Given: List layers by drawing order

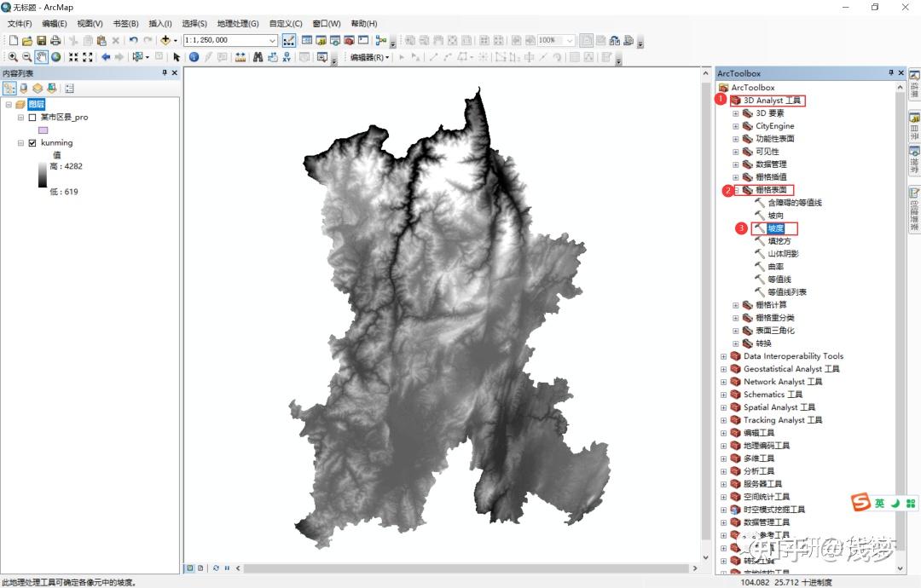Looking at the screenshot, I should 9,89.
